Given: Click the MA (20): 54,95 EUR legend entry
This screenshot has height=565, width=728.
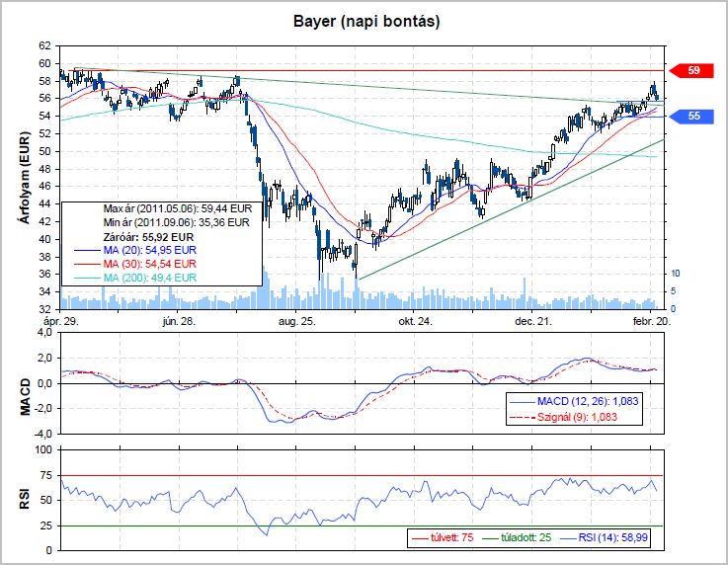Looking at the screenshot, I should point(135,250).
